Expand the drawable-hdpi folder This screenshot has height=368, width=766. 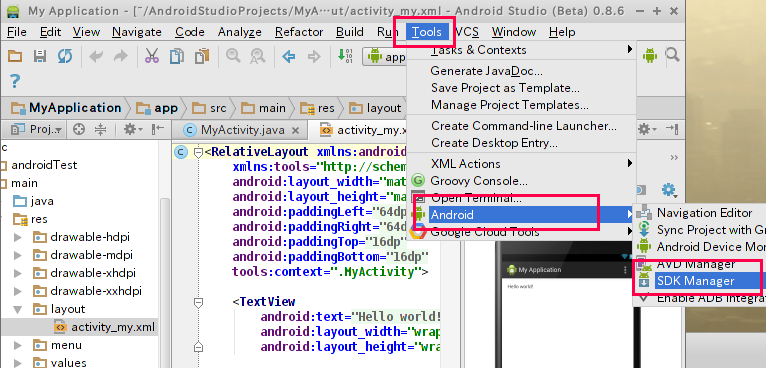click(x=18, y=237)
